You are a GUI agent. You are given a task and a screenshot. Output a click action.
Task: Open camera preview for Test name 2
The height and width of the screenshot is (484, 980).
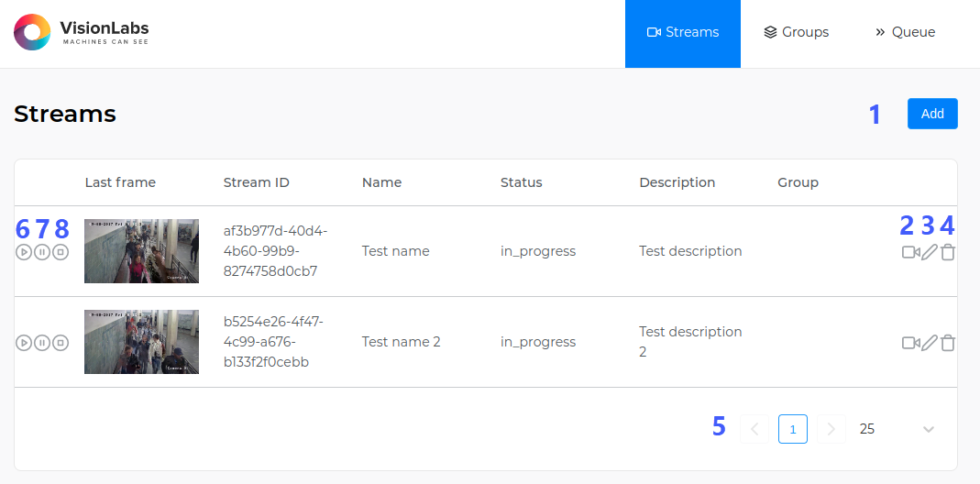click(x=910, y=343)
